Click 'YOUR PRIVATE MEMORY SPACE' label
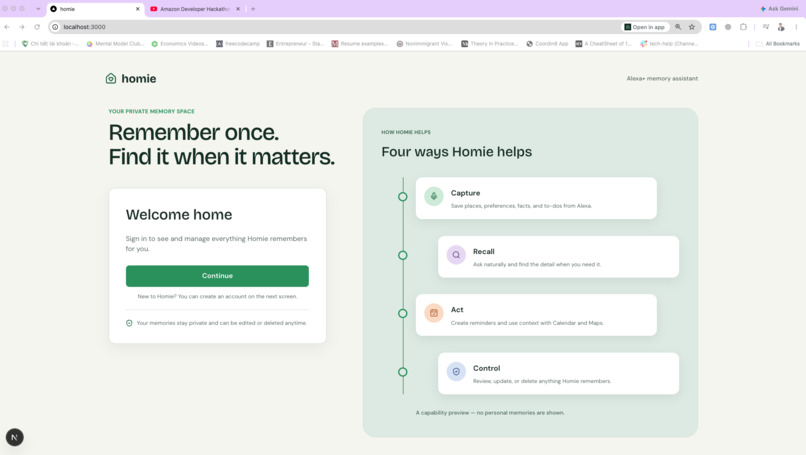 152,111
